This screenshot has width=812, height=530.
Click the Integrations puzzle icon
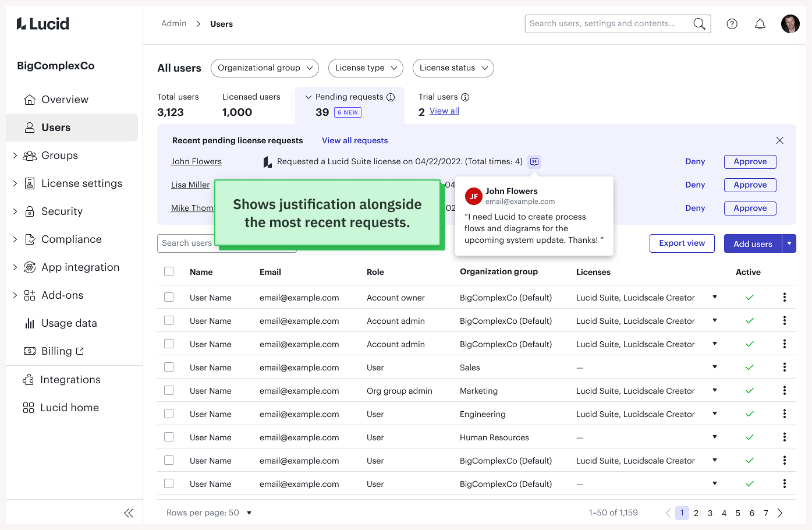pyautogui.click(x=29, y=380)
